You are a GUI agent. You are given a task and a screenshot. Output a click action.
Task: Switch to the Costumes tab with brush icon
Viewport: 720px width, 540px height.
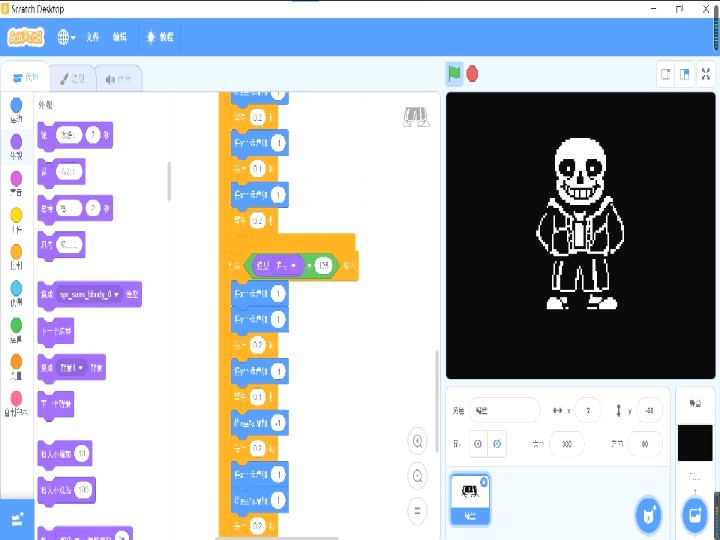point(71,78)
